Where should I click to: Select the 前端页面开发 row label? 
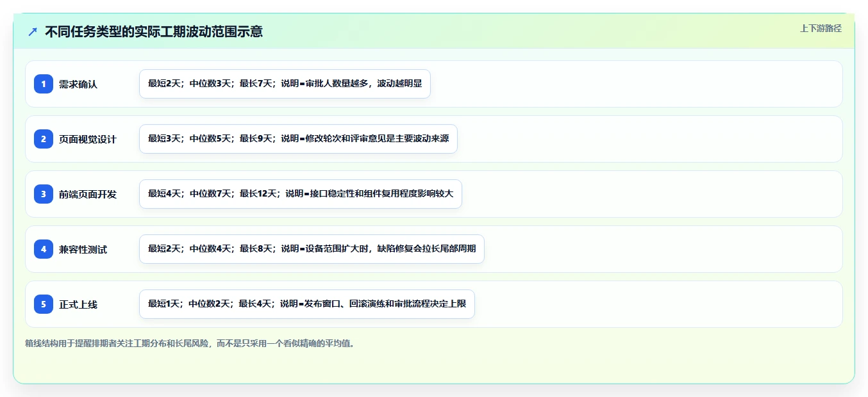[88, 194]
